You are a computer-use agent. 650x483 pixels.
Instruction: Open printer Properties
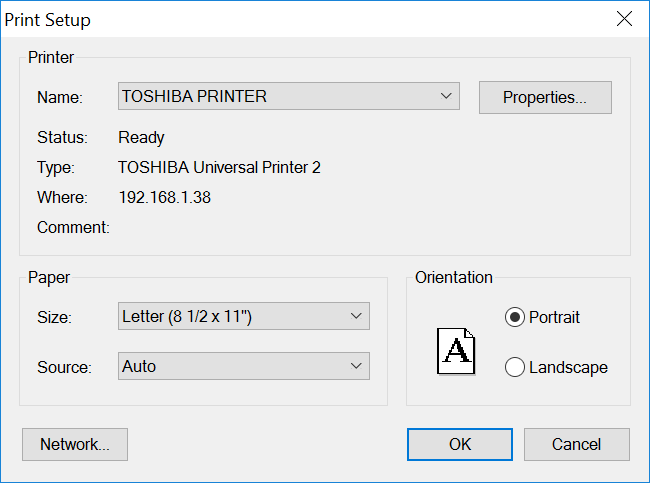(545, 97)
